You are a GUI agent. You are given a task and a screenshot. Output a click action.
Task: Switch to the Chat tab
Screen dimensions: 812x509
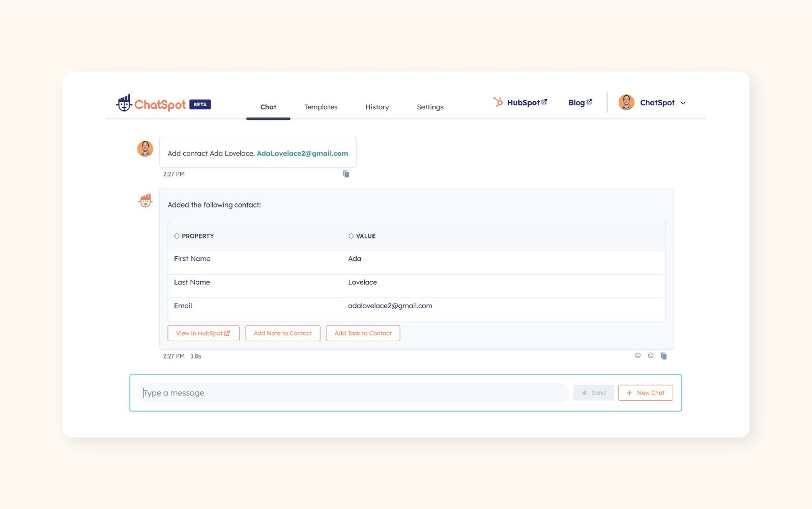click(268, 107)
